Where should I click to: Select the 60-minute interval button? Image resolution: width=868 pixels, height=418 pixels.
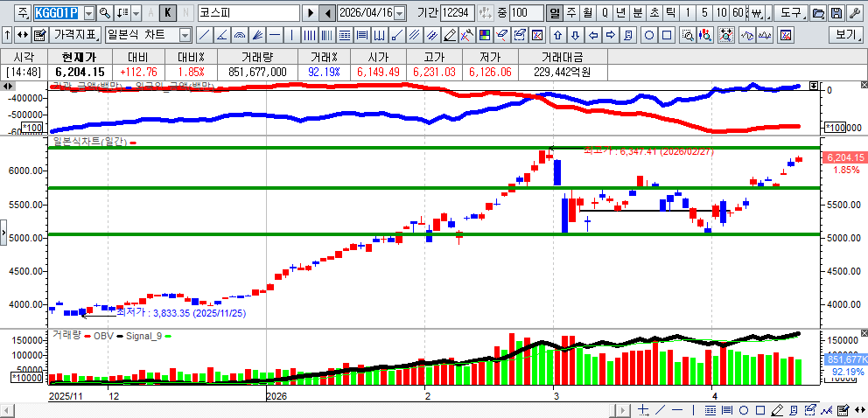(x=738, y=13)
